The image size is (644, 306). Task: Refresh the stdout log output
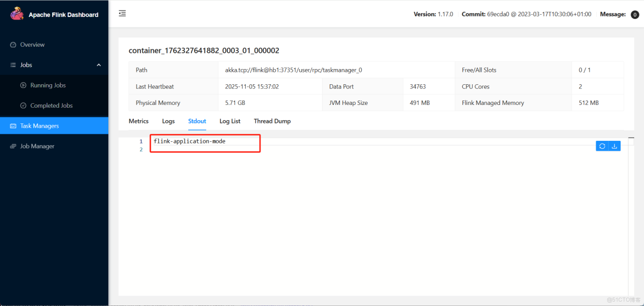click(x=602, y=146)
